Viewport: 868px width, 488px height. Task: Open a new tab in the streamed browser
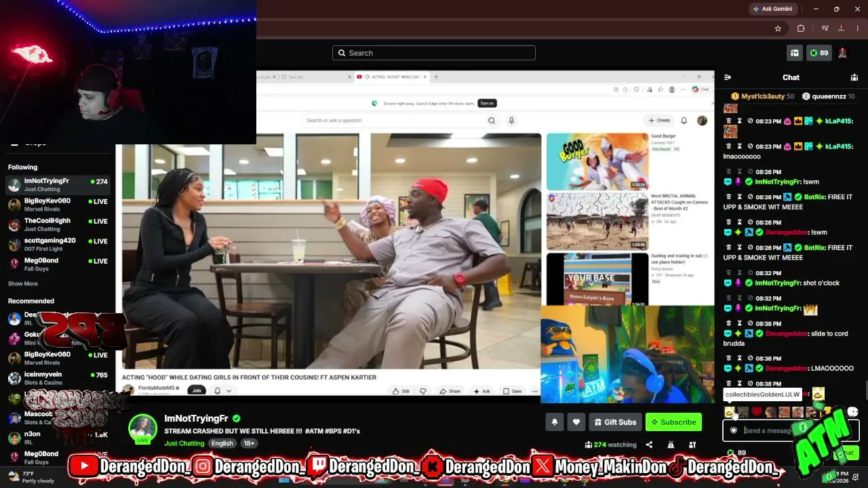[x=436, y=77]
